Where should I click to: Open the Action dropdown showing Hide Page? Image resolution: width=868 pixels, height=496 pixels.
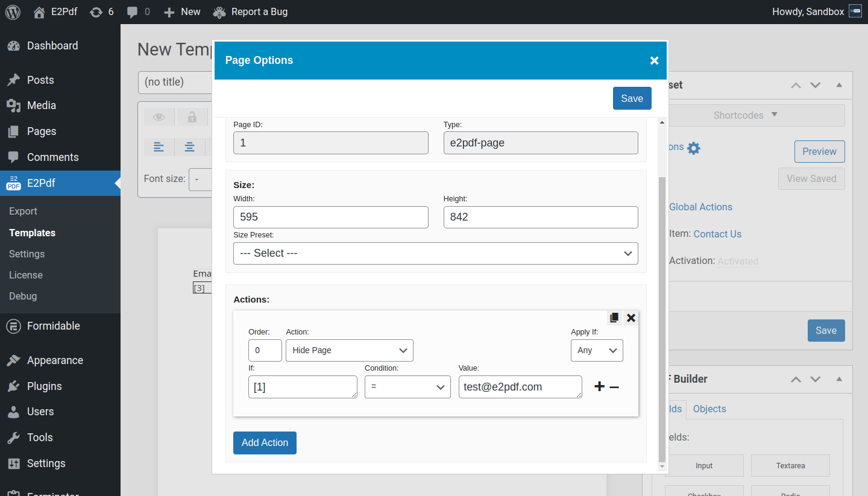tap(349, 350)
